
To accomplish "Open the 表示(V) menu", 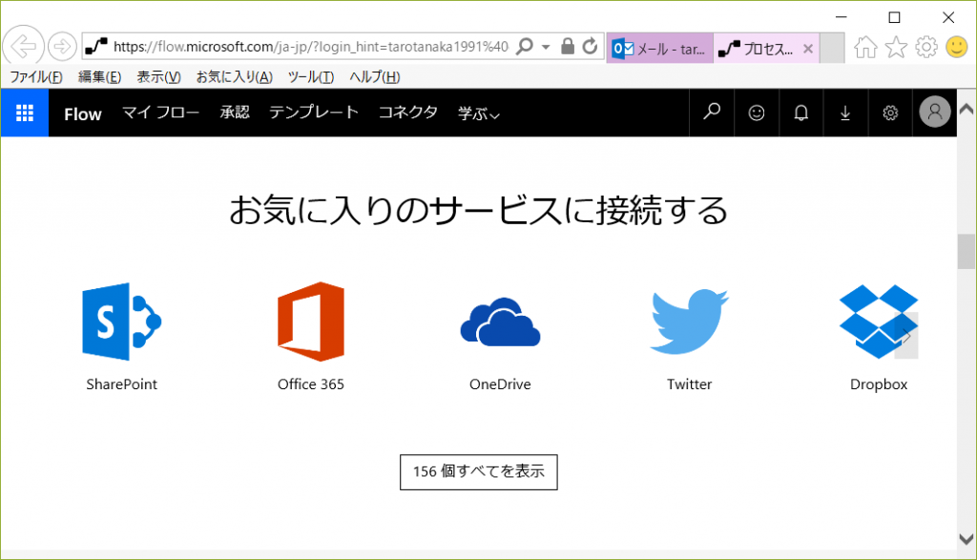I will click(159, 77).
